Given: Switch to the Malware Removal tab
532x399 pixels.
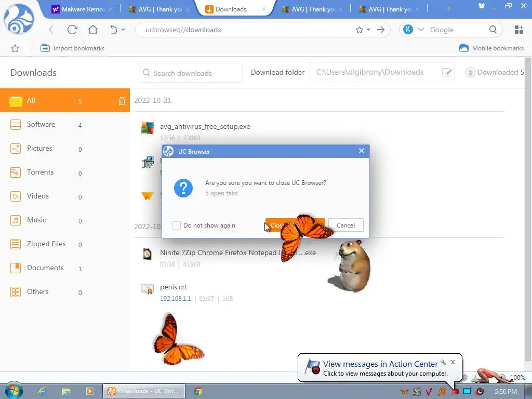Looking at the screenshot, I should [x=82, y=9].
